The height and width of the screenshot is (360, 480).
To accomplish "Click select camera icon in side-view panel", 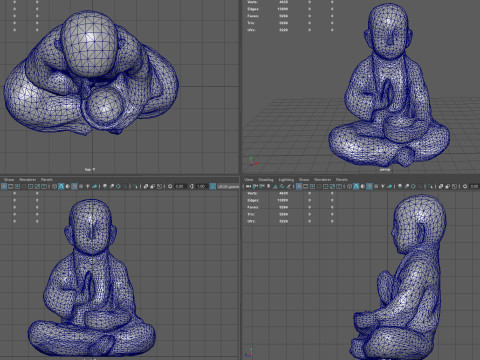I will pos(248,186).
